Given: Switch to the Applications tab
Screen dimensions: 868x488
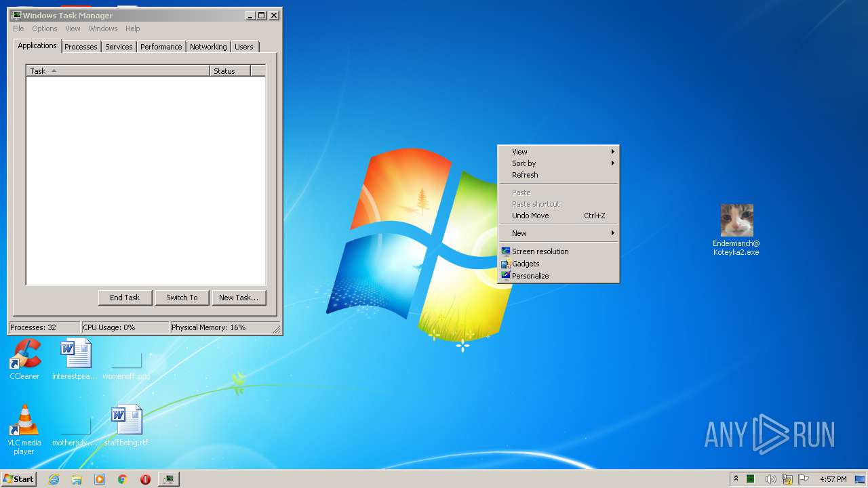Looking at the screenshot, I should coord(37,45).
